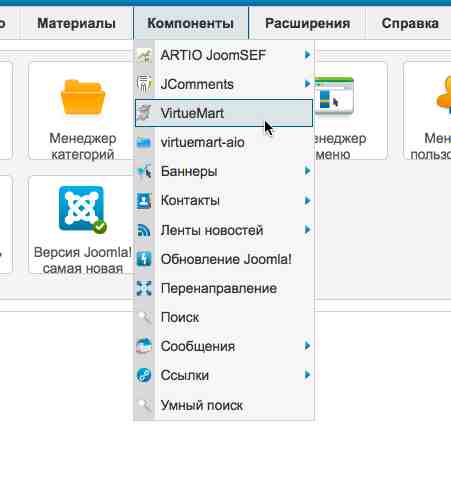Click the JComments menu icon
451x489 pixels.
(x=144, y=84)
